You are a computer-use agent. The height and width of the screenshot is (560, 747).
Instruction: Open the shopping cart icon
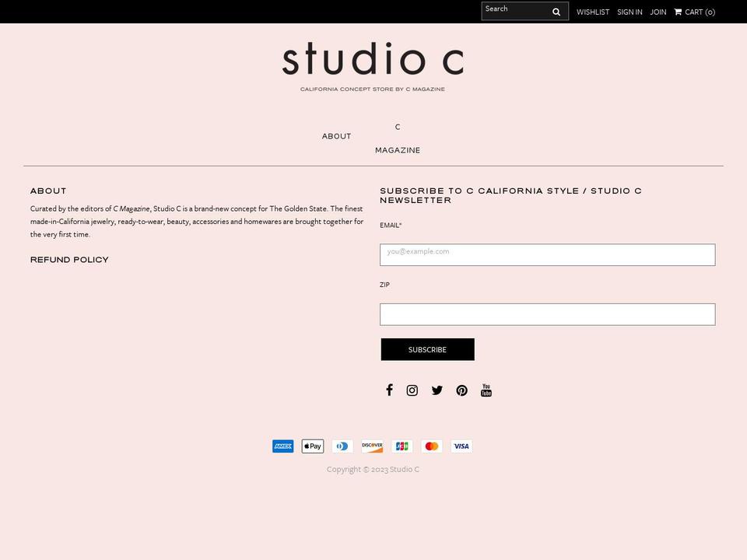click(x=678, y=12)
